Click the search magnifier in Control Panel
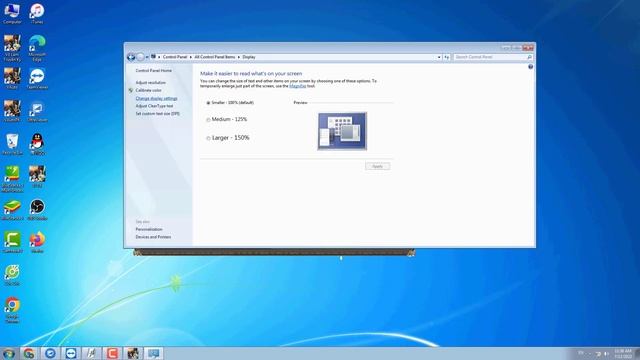This screenshot has height=360, width=640. pyautogui.click(x=529, y=57)
